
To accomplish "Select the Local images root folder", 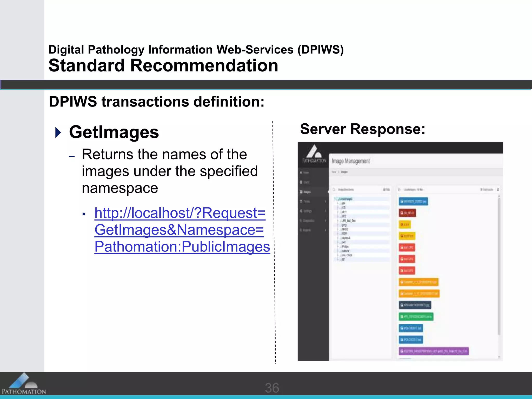I will click(x=345, y=199).
